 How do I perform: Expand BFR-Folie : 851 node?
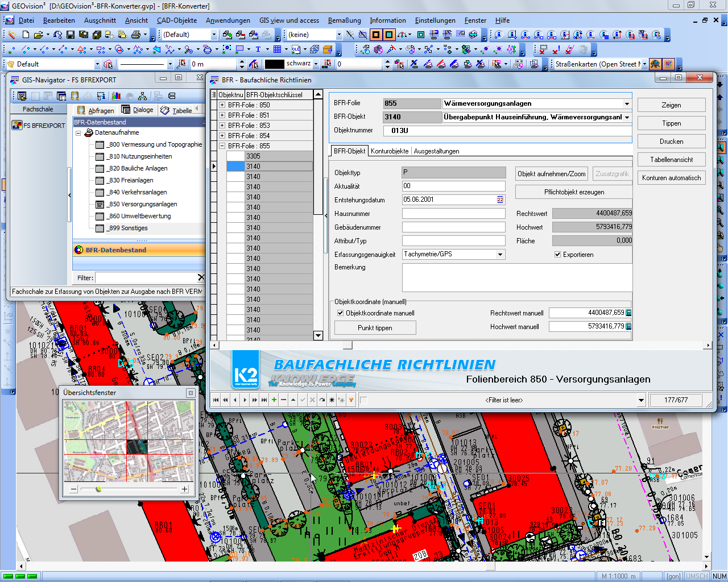pyautogui.click(x=222, y=115)
